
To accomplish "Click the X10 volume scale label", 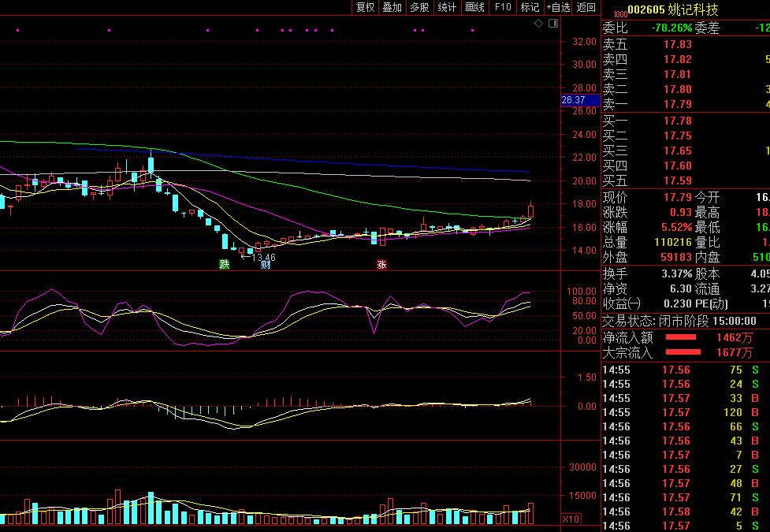I will coord(571,519).
